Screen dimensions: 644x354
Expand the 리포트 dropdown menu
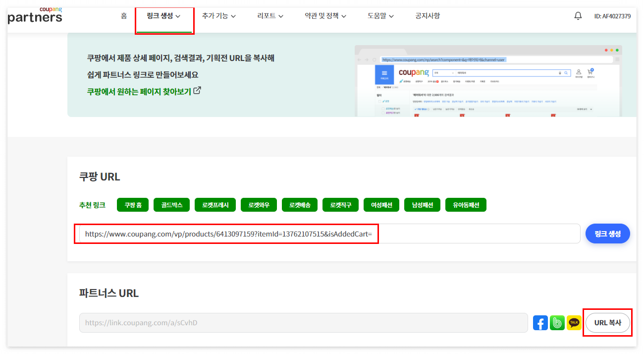pyautogui.click(x=269, y=15)
